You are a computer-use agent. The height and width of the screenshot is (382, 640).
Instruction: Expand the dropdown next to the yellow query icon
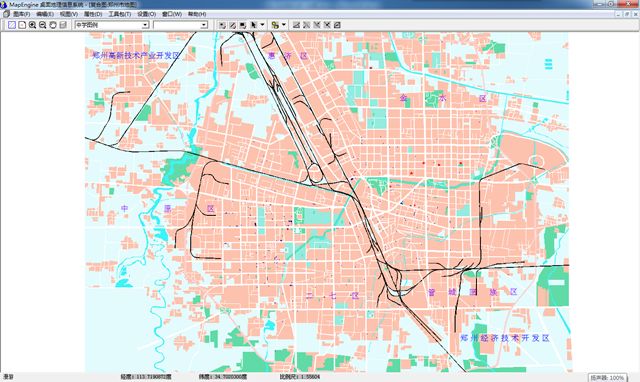coord(284,25)
